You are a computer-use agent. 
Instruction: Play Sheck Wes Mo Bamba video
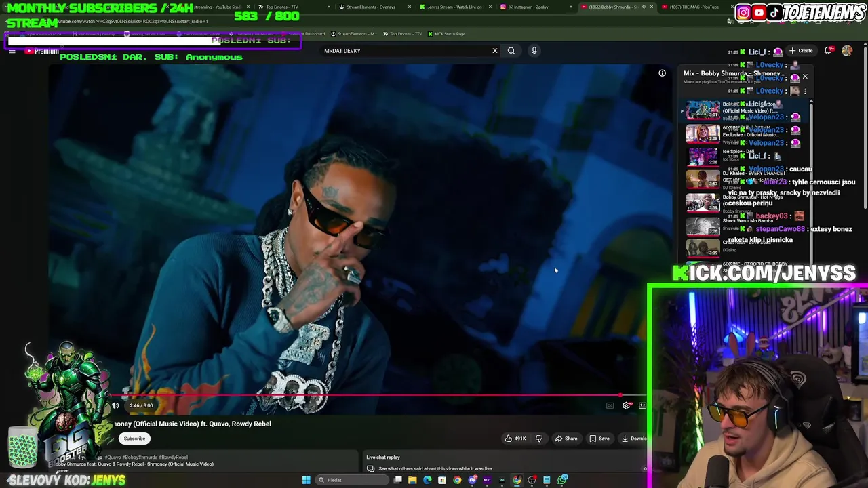coord(703,226)
